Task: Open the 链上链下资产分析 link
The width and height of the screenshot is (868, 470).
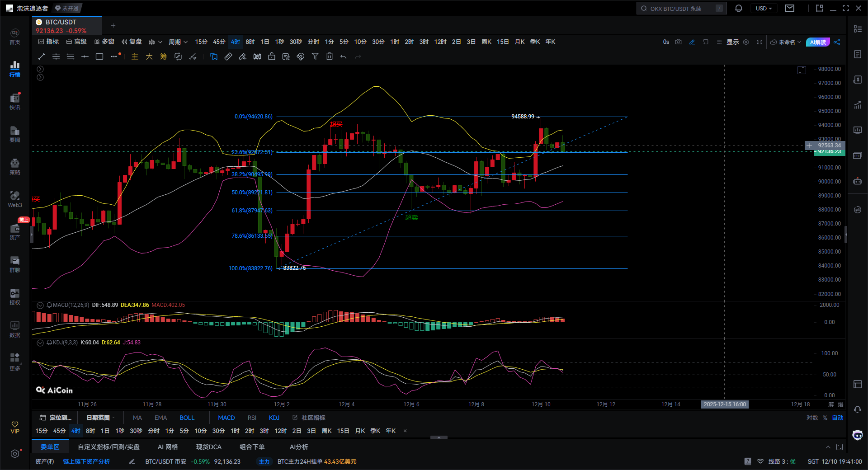Action: click(x=86, y=461)
